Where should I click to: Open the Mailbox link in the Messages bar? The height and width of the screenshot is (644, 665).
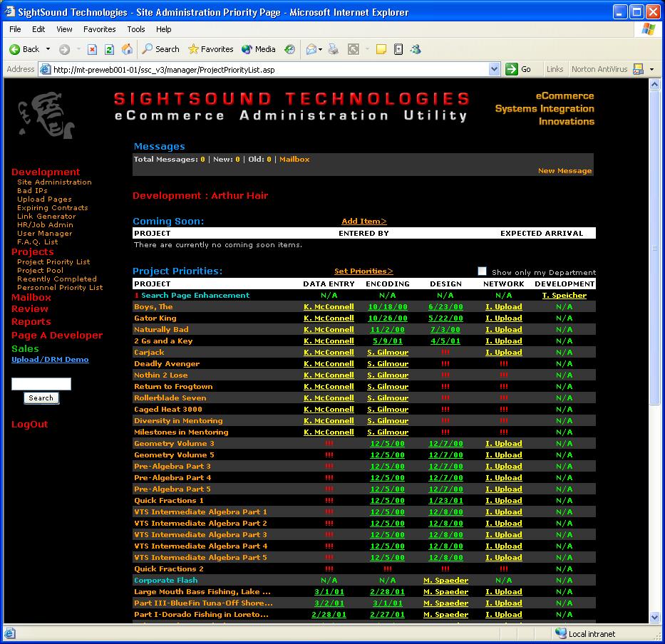(294, 160)
